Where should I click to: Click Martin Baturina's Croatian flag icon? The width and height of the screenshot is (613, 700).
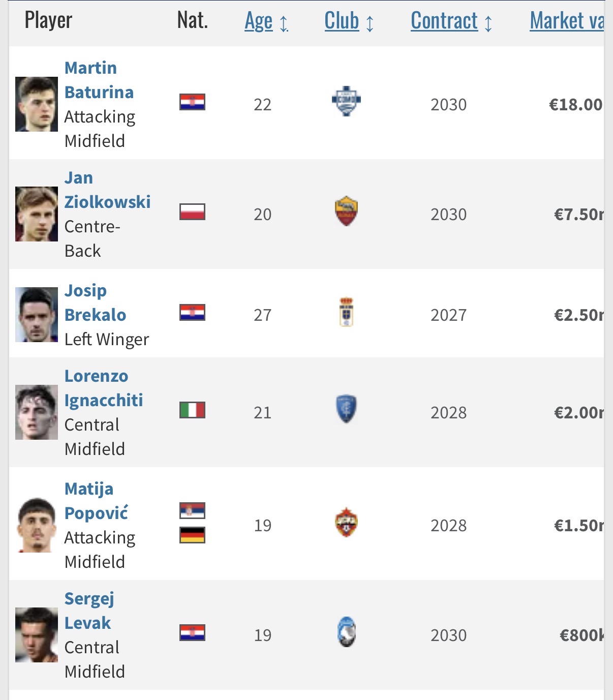[192, 102]
